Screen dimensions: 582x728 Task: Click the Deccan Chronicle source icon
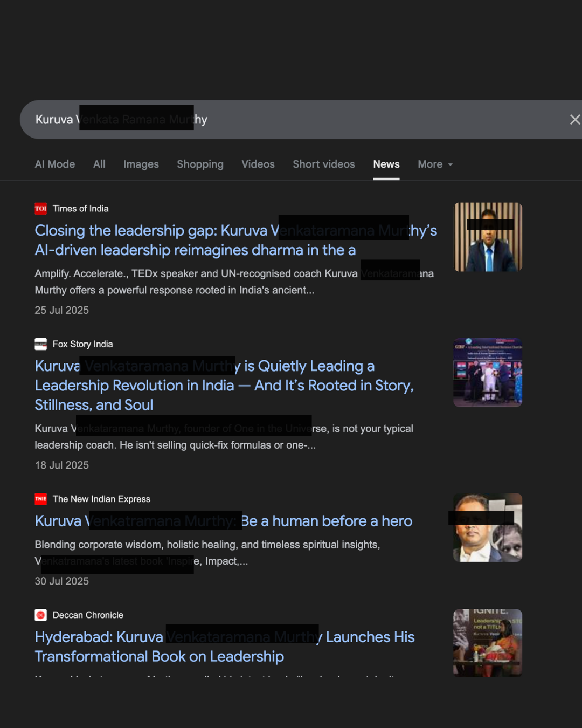click(x=40, y=615)
